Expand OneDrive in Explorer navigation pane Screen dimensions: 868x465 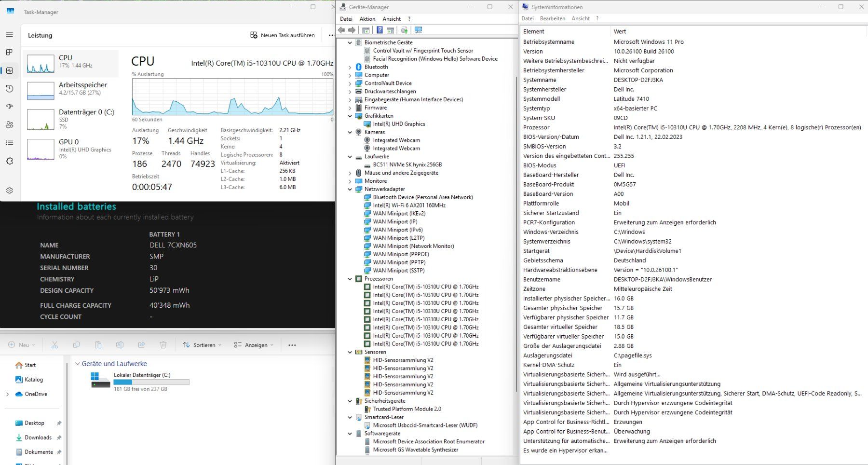click(x=7, y=394)
